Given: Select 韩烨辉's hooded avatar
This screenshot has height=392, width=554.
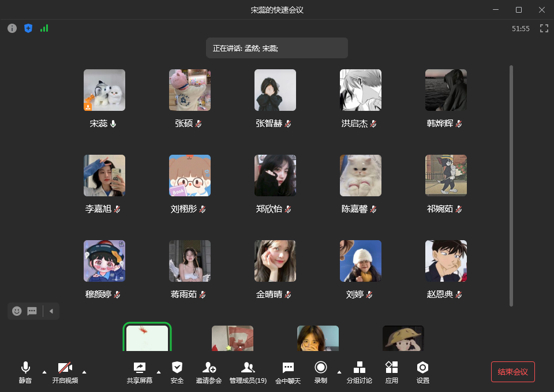Looking at the screenshot, I should click(446, 90).
